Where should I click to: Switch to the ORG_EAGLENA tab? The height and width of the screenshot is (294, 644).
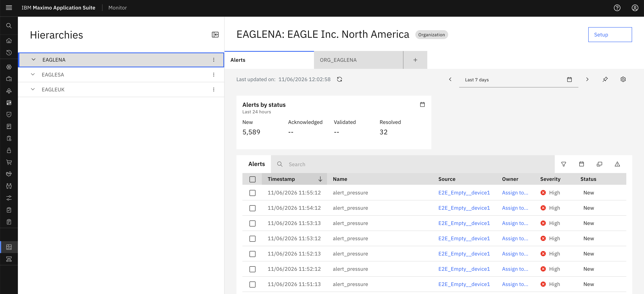click(359, 60)
